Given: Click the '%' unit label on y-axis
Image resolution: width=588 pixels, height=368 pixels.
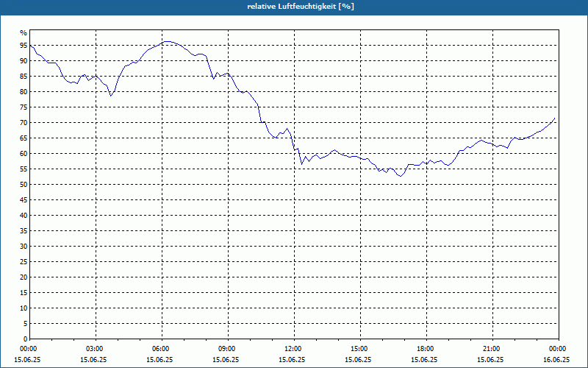Looking at the screenshot, I should (x=24, y=33).
